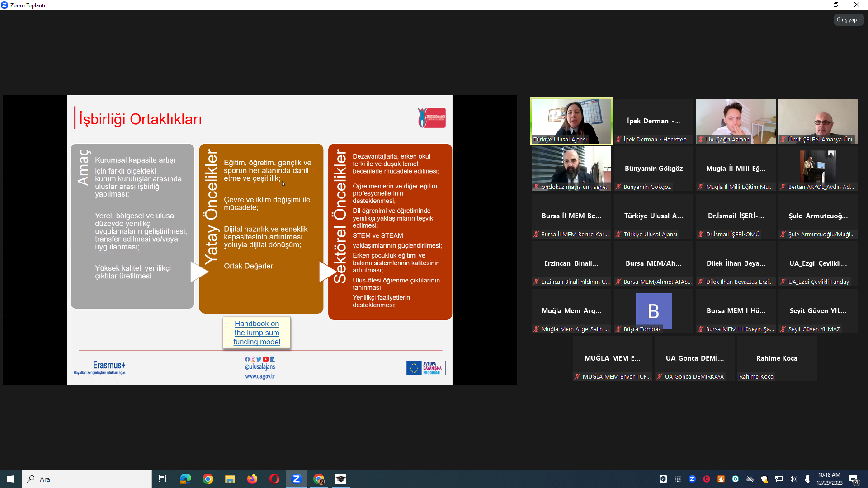This screenshot has height=488, width=868.
Task: Open the Handbook on lump sum funding link
Action: [257, 333]
